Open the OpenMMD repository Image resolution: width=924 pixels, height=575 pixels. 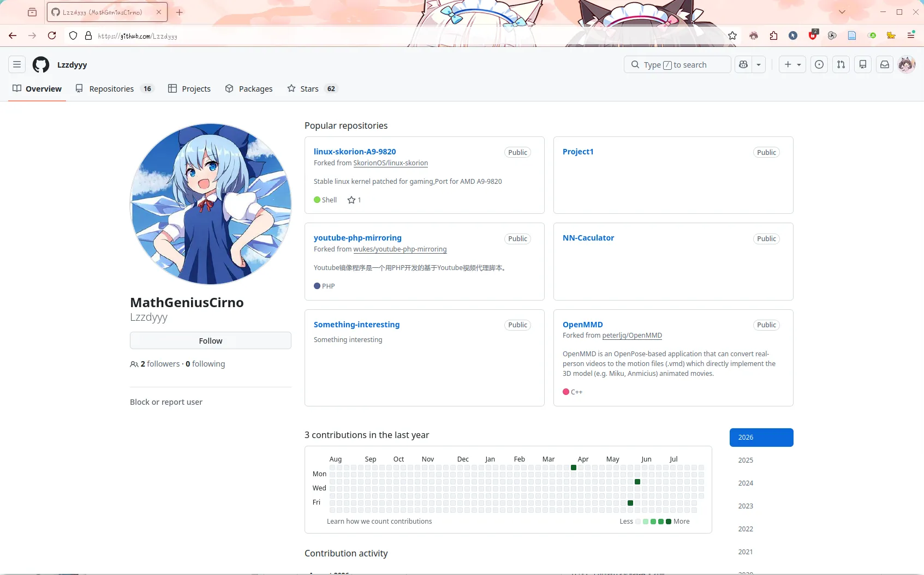tap(583, 325)
